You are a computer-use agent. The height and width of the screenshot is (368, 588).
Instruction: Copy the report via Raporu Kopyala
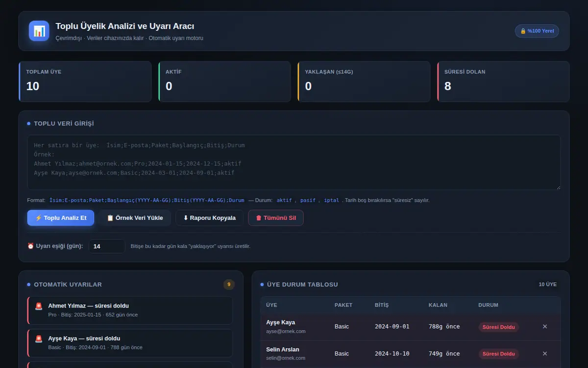209,218
